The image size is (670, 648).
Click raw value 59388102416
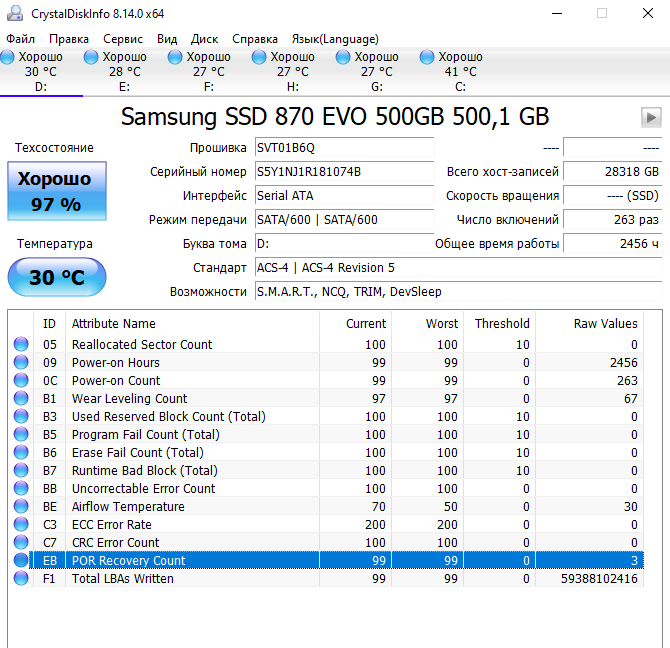pos(599,578)
